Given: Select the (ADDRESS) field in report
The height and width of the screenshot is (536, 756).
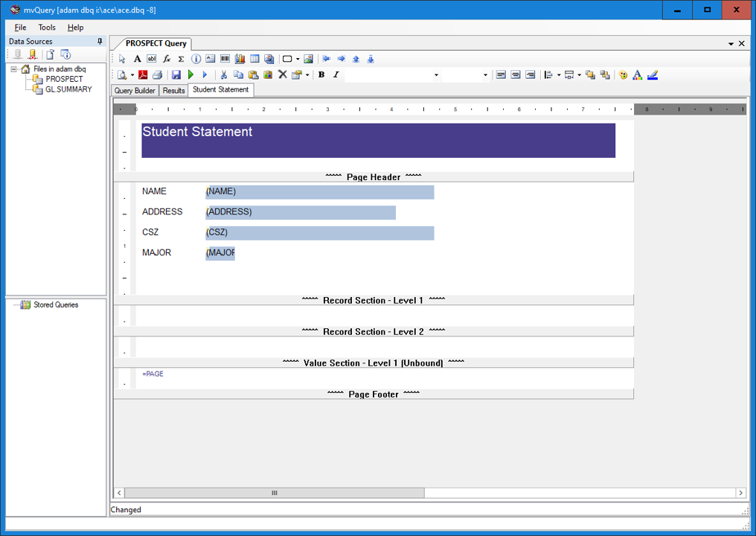Looking at the screenshot, I should 301,213.
